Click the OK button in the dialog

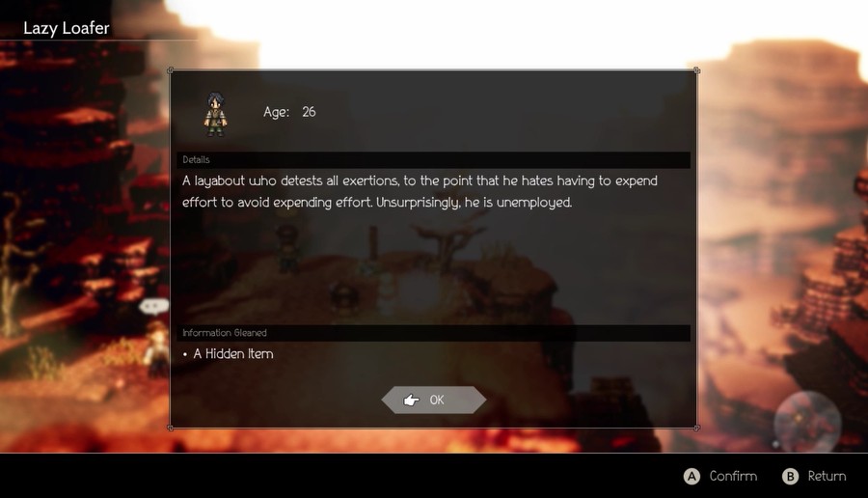point(433,400)
